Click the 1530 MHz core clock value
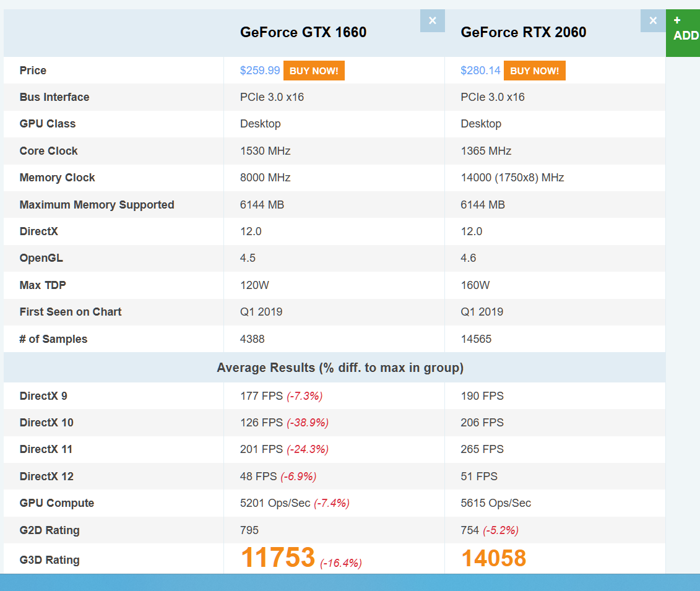This screenshot has width=700, height=591. click(x=265, y=151)
